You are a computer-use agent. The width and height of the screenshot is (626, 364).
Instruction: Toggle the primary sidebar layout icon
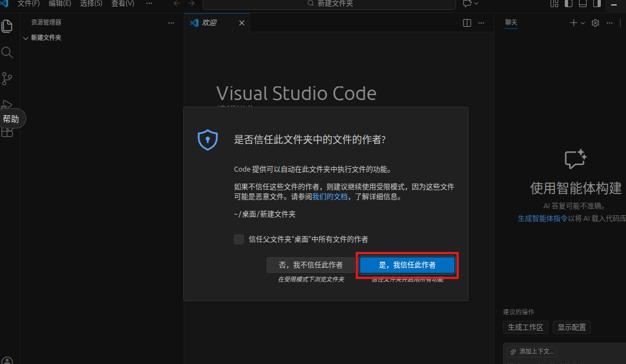click(x=569, y=3)
